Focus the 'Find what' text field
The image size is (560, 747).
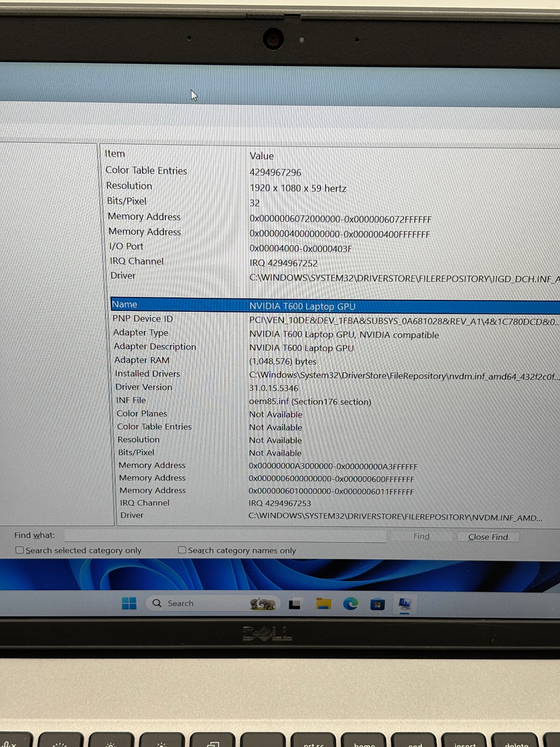click(225, 536)
